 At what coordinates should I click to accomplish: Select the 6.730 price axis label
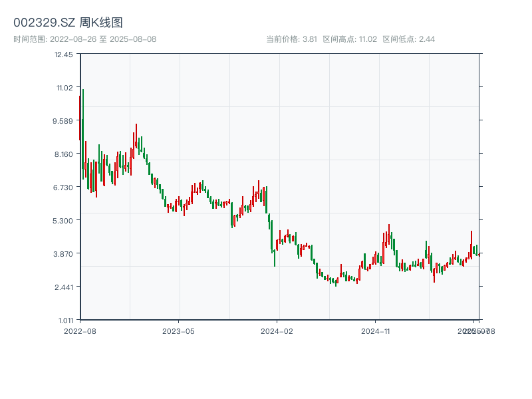63,187
